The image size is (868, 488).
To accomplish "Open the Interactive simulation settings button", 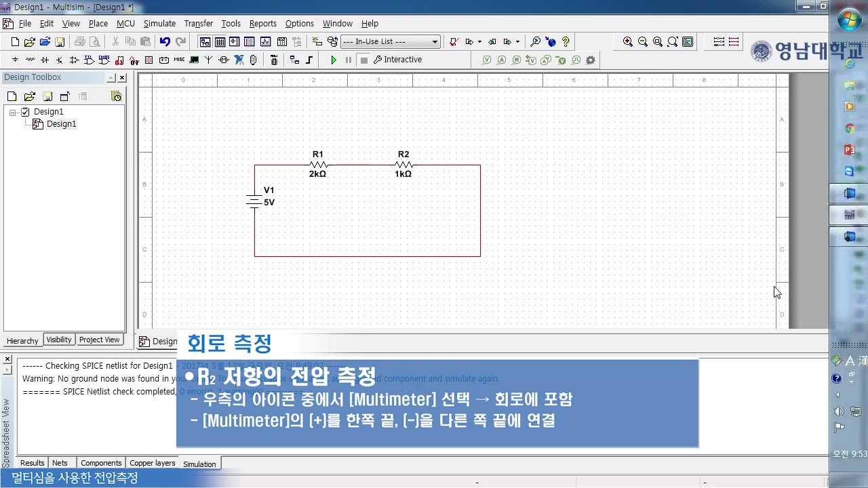I will click(x=397, y=60).
